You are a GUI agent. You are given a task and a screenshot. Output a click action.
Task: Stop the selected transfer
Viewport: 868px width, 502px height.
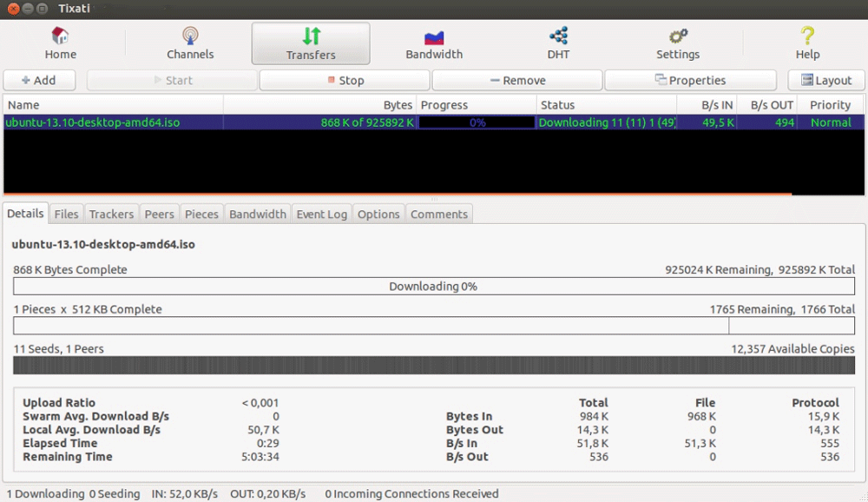point(345,81)
